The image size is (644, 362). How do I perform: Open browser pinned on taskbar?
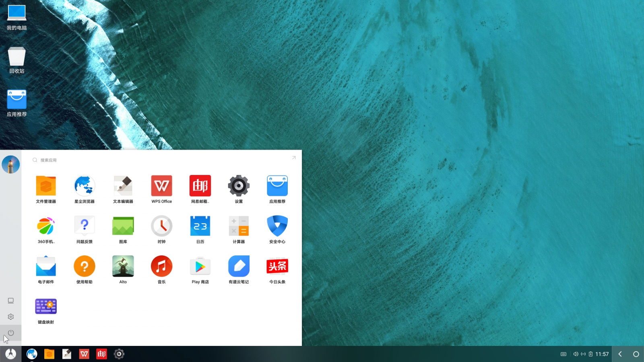[x=32, y=354]
